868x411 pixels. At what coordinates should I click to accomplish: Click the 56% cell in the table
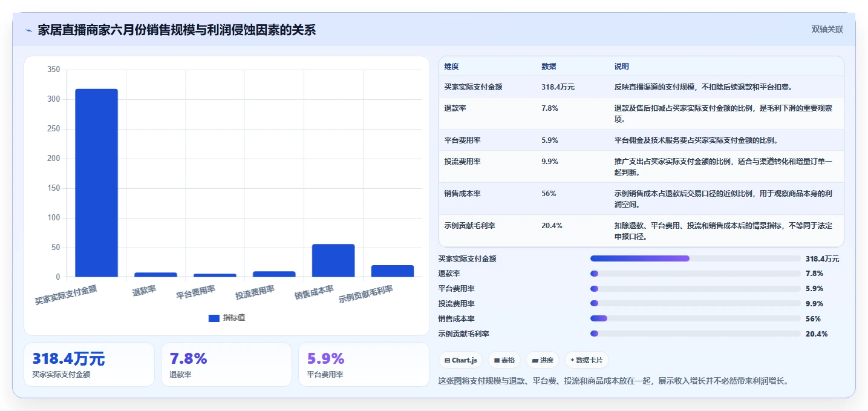548,194
